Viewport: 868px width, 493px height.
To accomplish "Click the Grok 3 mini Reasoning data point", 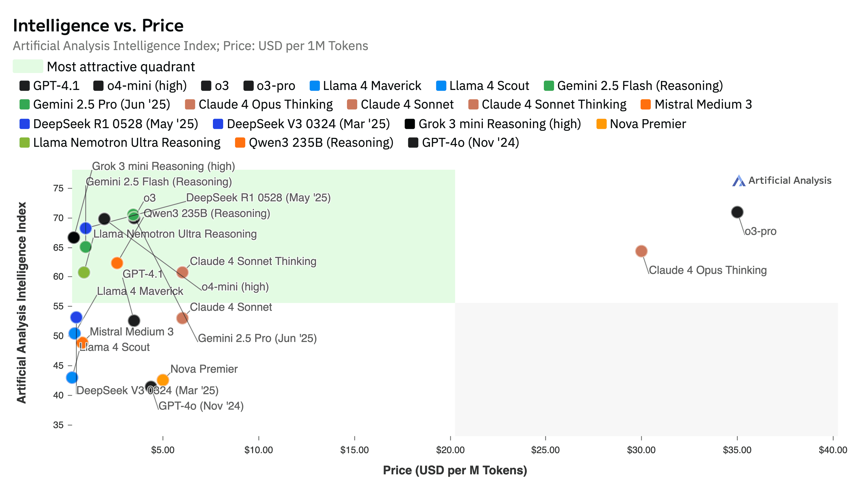I will click(x=74, y=238).
